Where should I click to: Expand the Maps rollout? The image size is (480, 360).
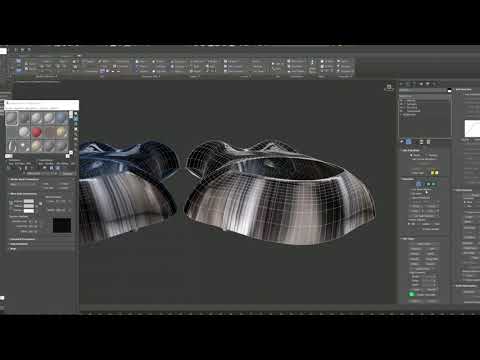(x=13, y=249)
